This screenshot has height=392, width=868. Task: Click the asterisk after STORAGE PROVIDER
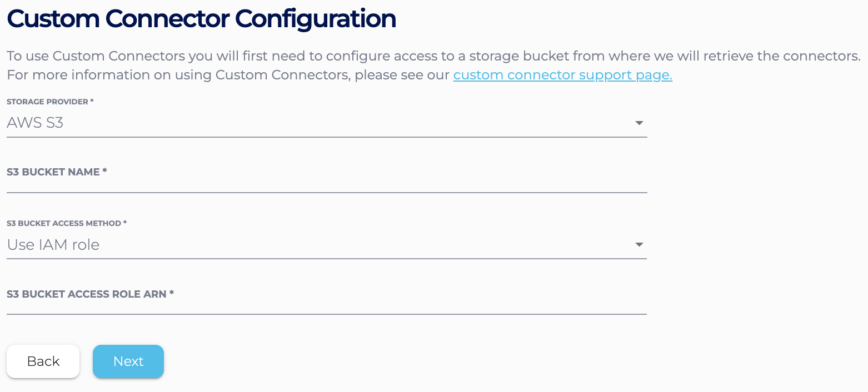pyautogui.click(x=92, y=102)
